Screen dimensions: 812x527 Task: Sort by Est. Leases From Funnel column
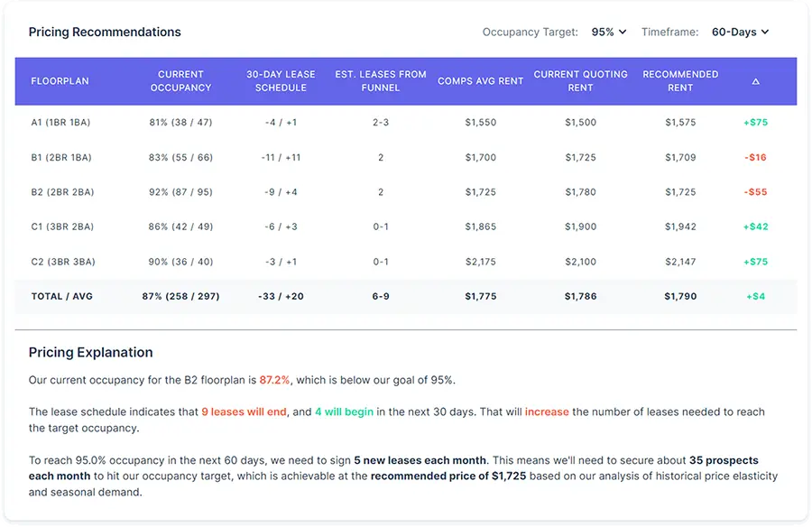(381, 81)
